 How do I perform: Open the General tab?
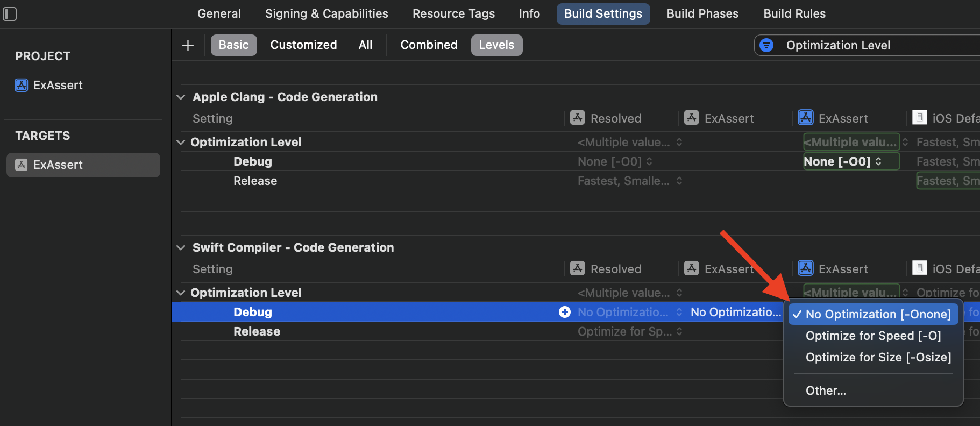219,14
